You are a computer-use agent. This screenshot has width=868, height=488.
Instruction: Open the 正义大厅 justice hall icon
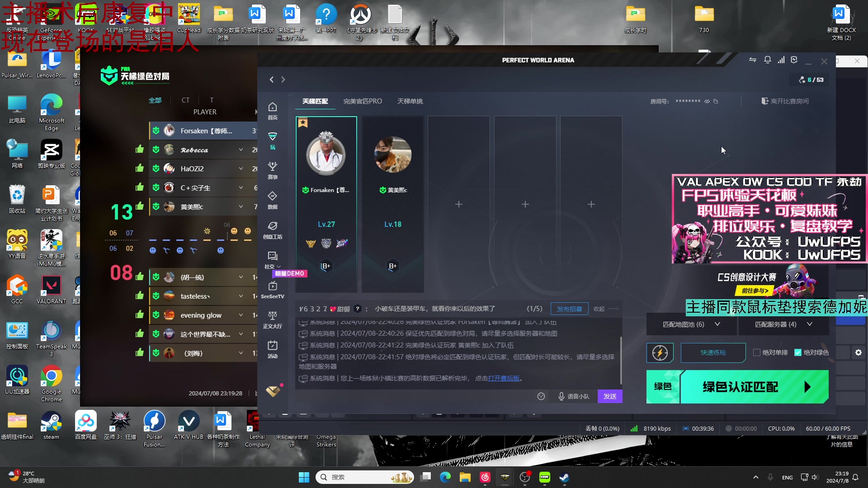[x=273, y=319]
